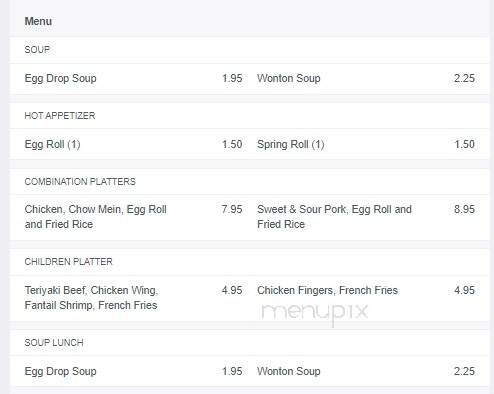Select the COMBINATION PLATTERS section header
The image size is (494, 394).
80,182
